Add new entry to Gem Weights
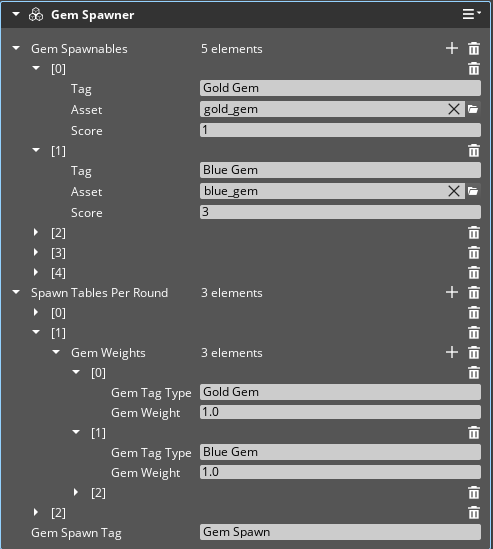 tap(452, 353)
